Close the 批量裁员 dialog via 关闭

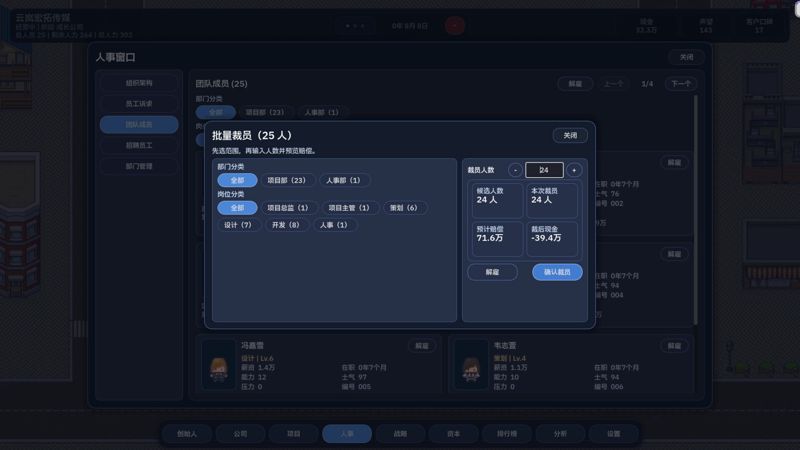pos(570,135)
